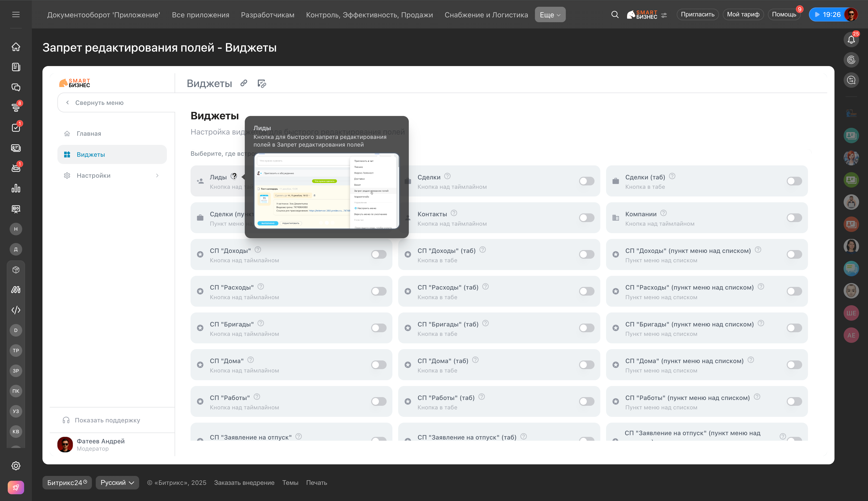Open the settings gear at sidebar bottom
The image size is (868, 501).
[x=16, y=466]
